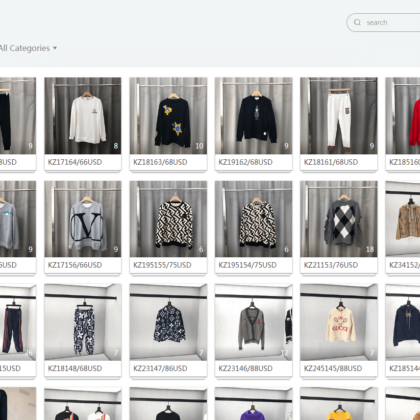Click the KZ23146/88USD title
The image size is (420, 420).
(x=246, y=369)
